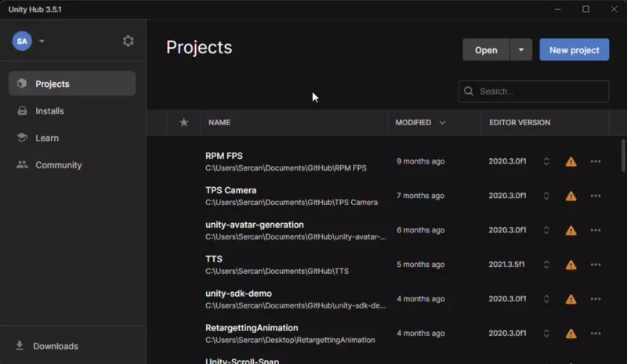Viewport: 627px width, 364px height.
Task: Open more options for TPS Camera
Action: [x=596, y=196]
